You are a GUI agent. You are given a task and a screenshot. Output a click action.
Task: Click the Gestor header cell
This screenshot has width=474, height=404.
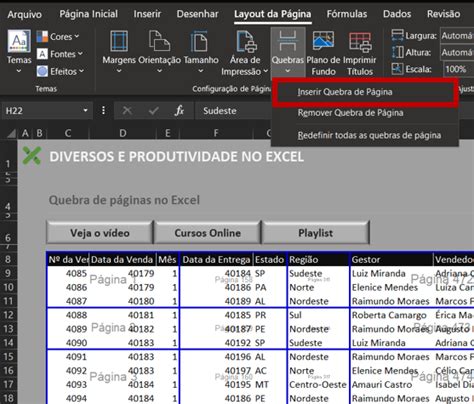point(391,260)
